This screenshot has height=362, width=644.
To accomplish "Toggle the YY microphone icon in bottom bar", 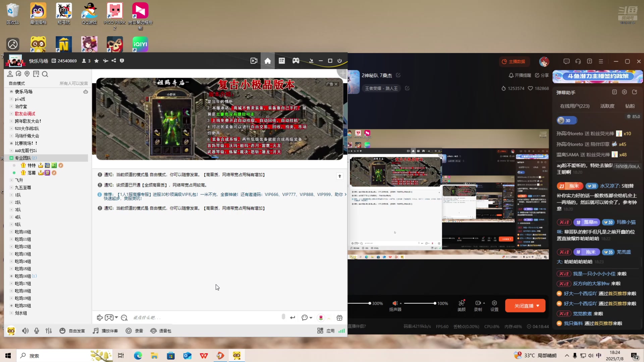I will click(x=37, y=331).
